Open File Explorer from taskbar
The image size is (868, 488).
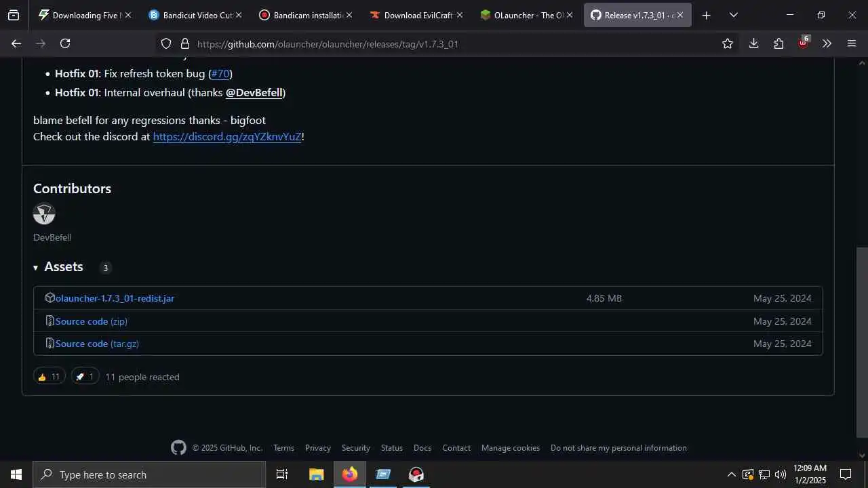317,474
